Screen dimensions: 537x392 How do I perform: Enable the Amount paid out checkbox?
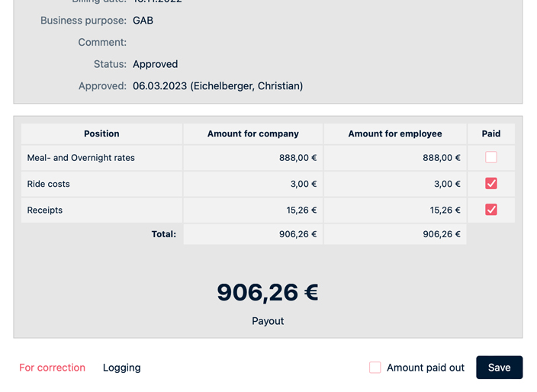pyautogui.click(x=375, y=368)
